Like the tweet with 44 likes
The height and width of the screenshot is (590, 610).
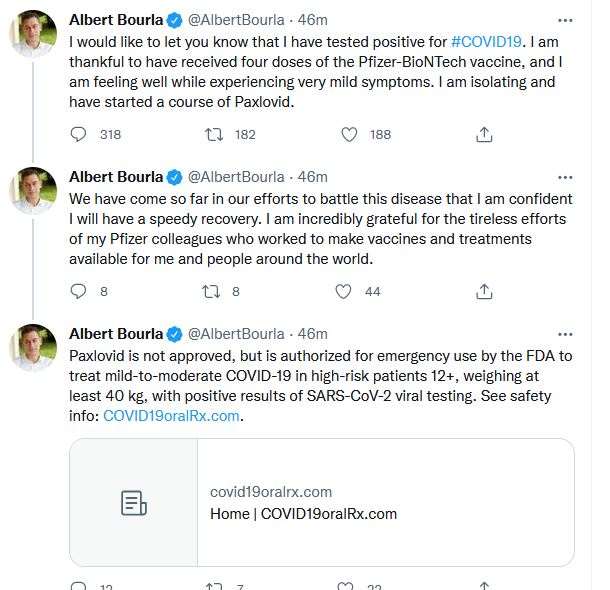(x=344, y=291)
